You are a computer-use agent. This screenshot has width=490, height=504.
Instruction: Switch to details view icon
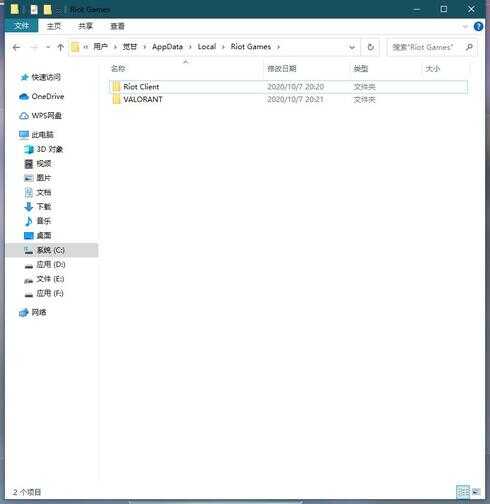(x=463, y=492)
